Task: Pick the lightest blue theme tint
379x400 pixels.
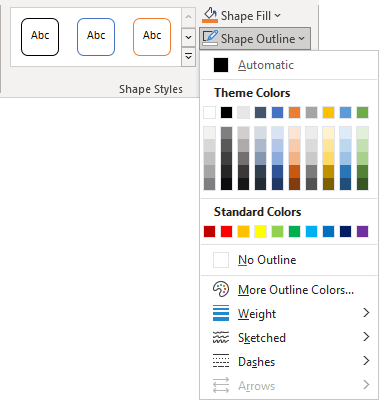Action: point(277,133)
